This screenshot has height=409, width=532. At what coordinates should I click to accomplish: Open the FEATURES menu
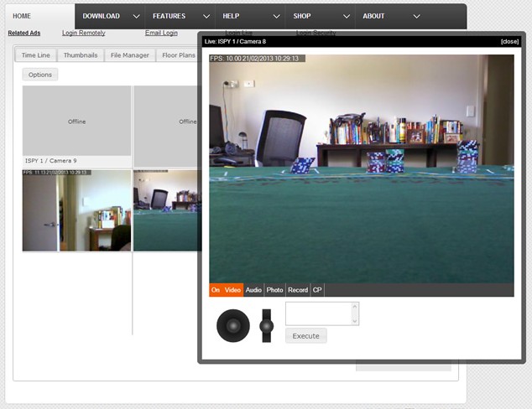[x=169, y=16]
